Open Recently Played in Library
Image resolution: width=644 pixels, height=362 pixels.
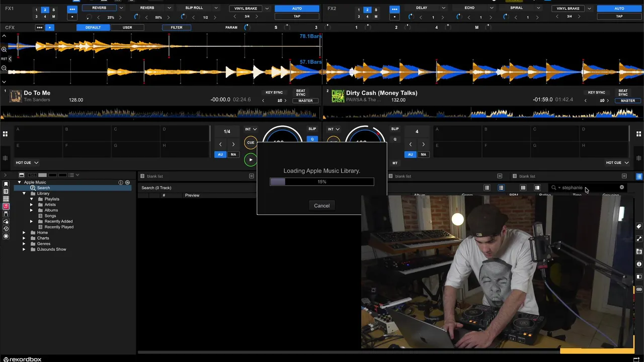(x=59, y=227)
